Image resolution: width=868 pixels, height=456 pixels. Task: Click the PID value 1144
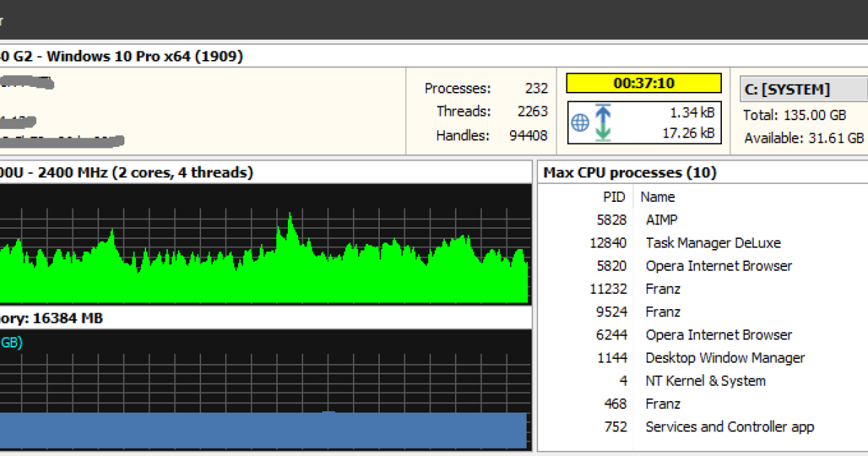tap(612, 358)
